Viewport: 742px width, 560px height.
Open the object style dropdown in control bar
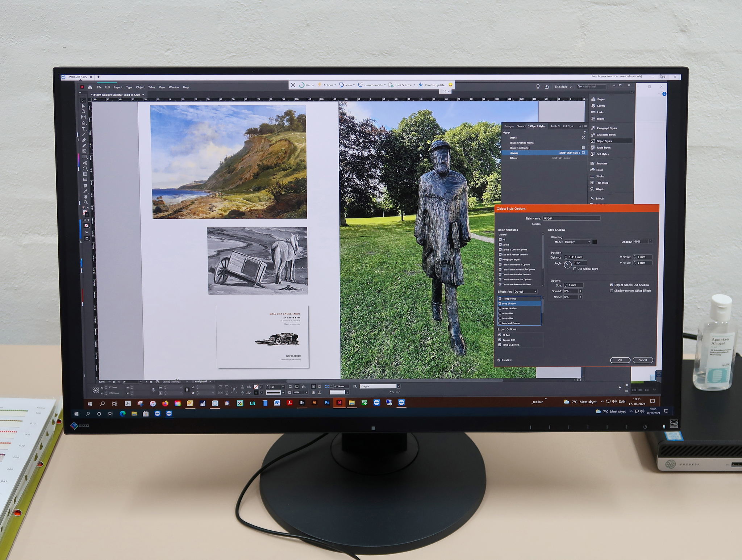coord(399,386)
